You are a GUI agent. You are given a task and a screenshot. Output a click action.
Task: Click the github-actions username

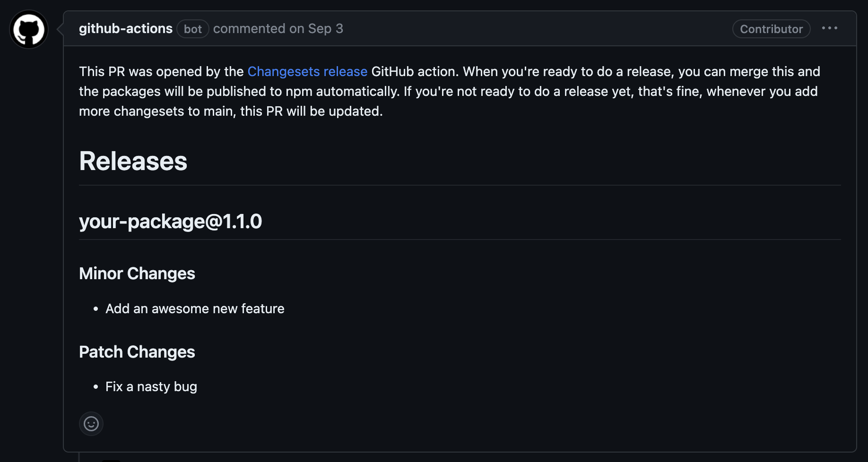[126, 28]
